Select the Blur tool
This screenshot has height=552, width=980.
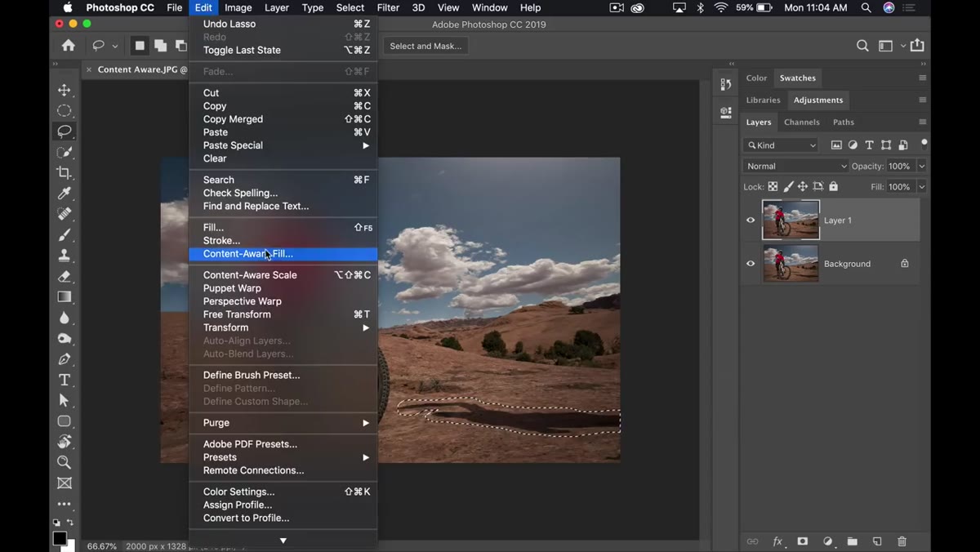[65, 318]
